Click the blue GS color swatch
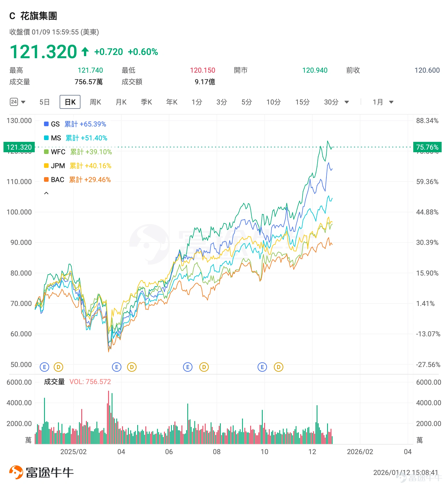This screenshot has width=448, height=488. (x=46, y=124)
